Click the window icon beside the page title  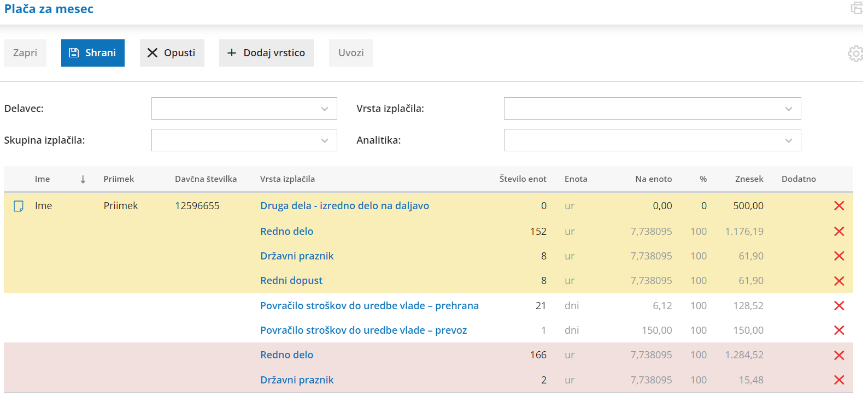tap(857, 8)
